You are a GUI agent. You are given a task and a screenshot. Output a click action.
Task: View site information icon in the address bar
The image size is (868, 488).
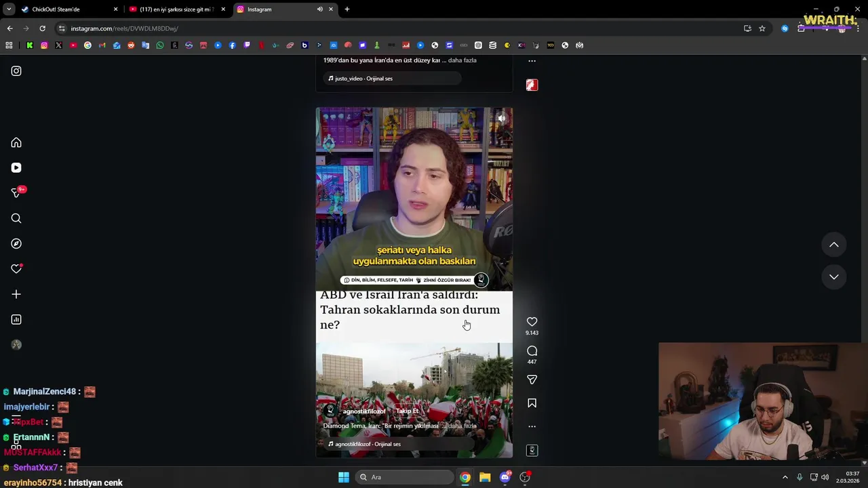pos(62,28)
